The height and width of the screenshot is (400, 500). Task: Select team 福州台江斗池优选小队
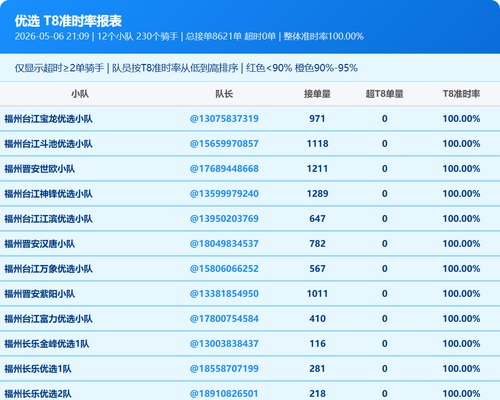pyautogui.click(x=48, y=144)
